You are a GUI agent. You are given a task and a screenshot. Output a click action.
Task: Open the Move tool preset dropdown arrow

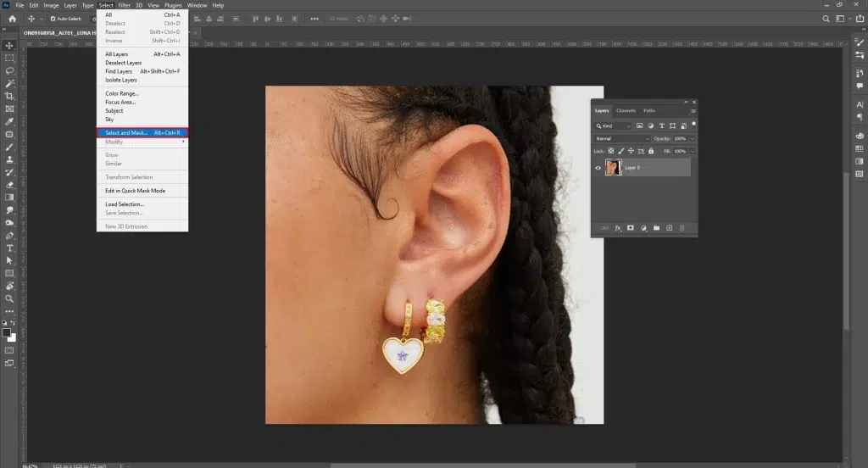[x=41, y=19]
